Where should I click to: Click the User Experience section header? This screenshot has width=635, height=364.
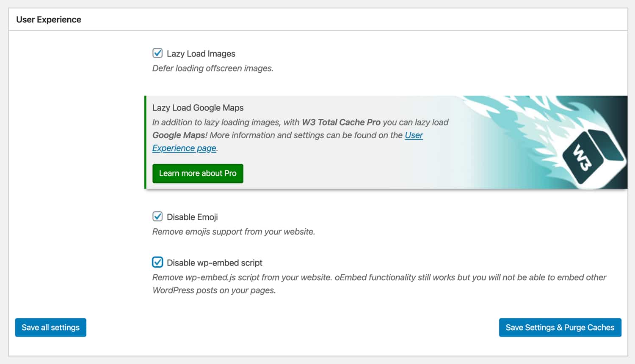coord(48,19)
